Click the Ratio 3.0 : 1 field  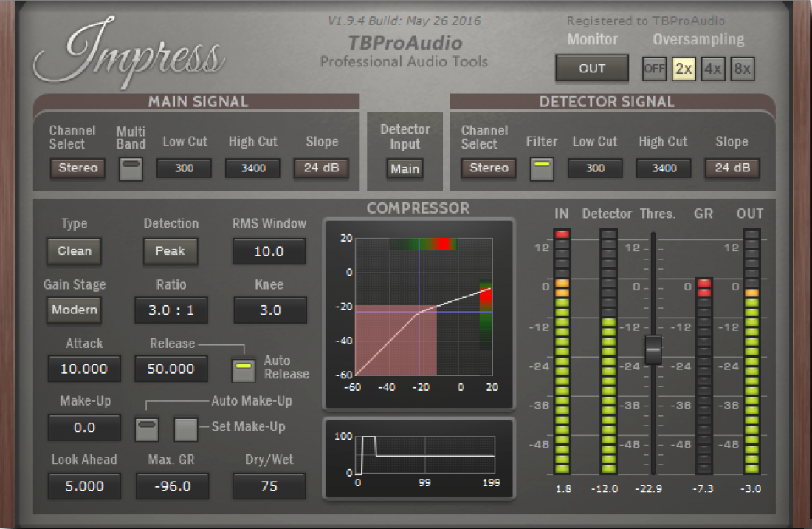pos(171,310)
